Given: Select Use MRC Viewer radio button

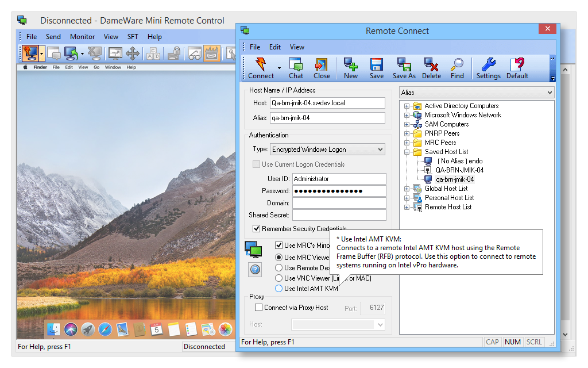Looking at the screenshot, I should (x=278, y=257).
